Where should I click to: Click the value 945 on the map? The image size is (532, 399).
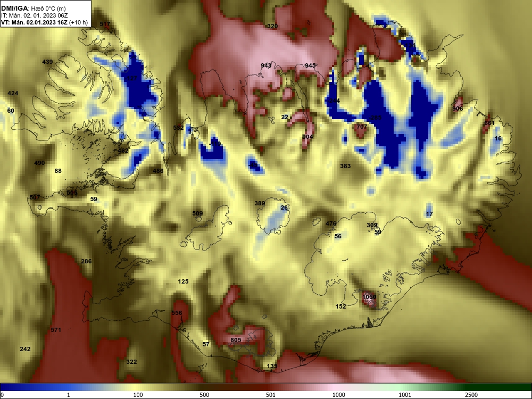pos(310,66)
